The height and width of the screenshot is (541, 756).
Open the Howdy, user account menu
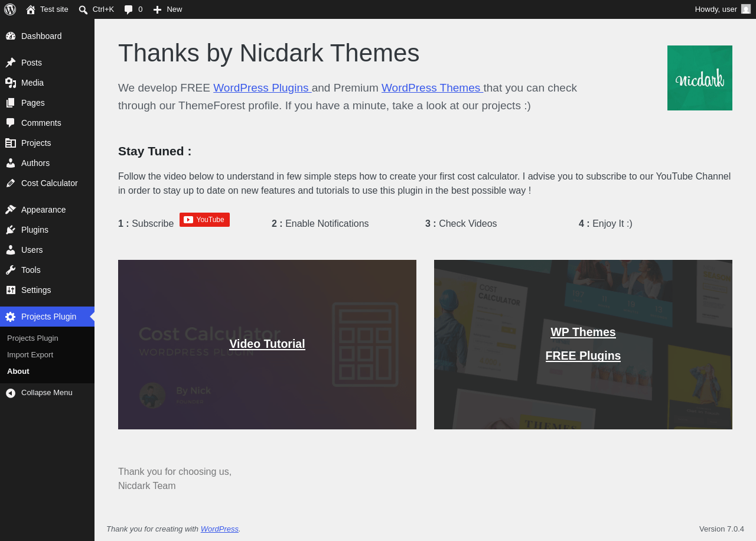click(722, 9)
